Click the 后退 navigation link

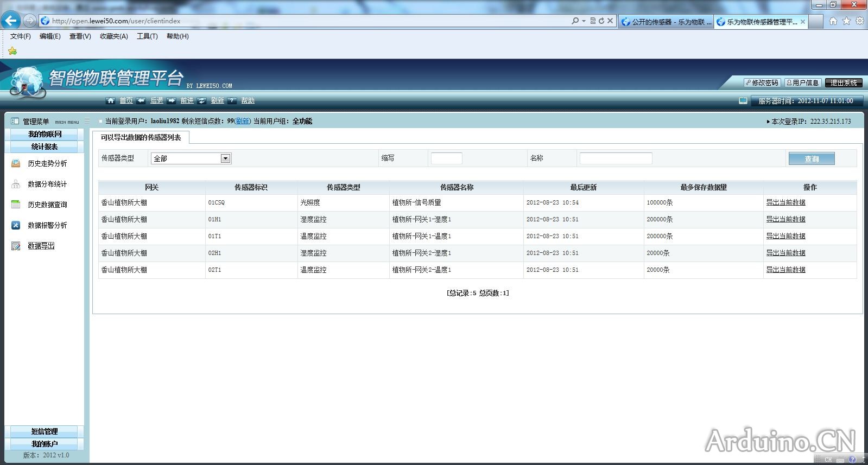(x=156, y=100)
